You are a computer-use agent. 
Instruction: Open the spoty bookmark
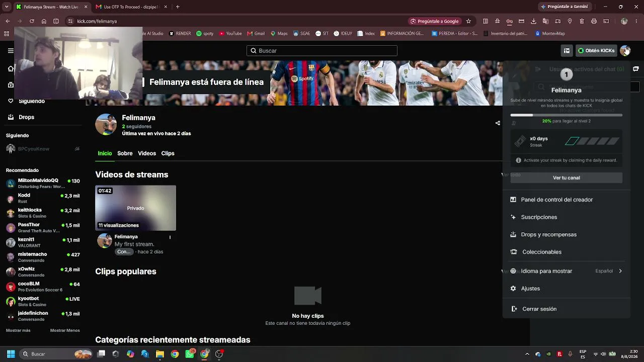(x=205, y=34)
